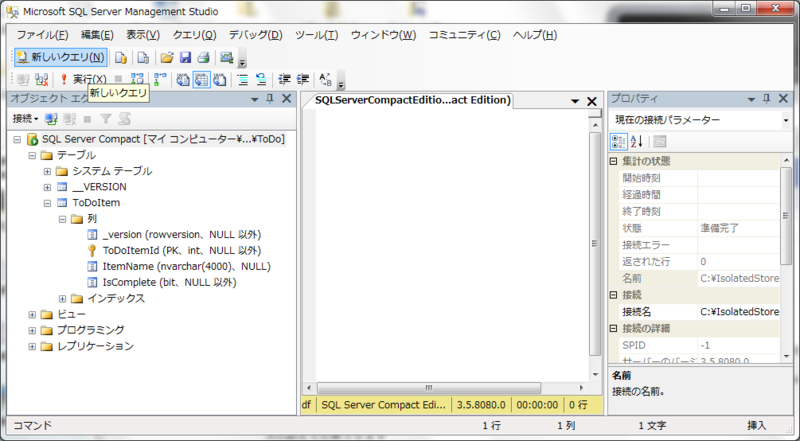Image resolution: width=800 pixels, height=441 pixels.
Task: Open the ファイル(F) menu
Action: [42, 35]
